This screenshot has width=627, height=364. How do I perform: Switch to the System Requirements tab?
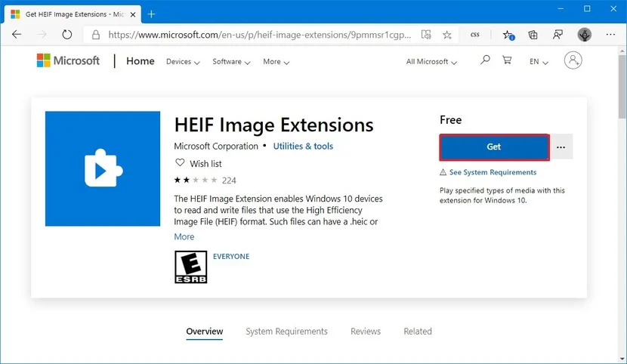(x=286, y=332)
